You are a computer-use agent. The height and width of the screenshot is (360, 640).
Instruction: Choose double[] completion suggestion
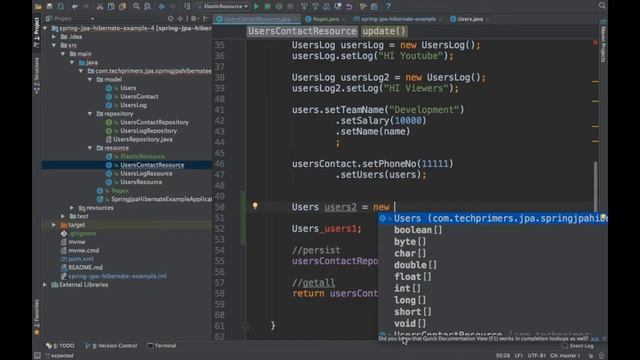(493, 265)
